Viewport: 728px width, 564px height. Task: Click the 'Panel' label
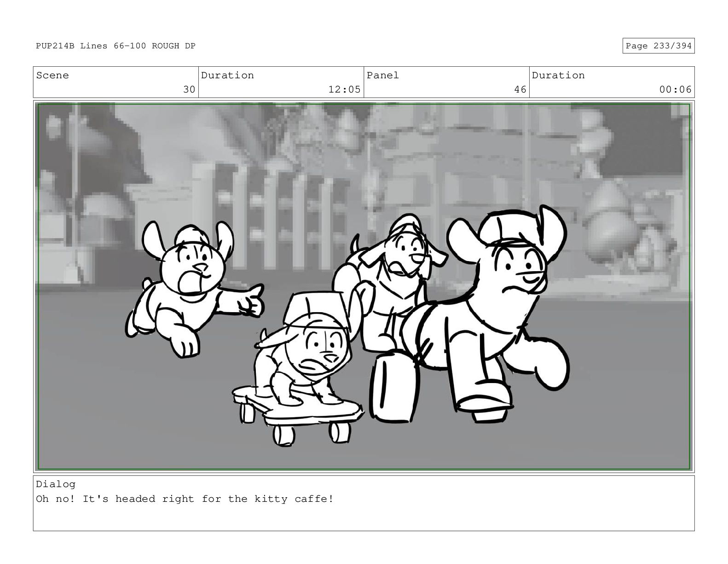(x=383, y=76)
